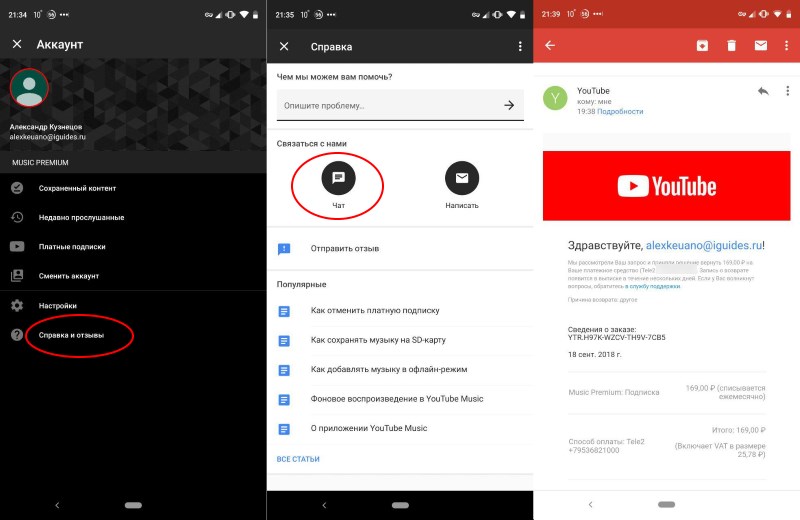Screen dimensions: 800x520
Task: Tap the profile avatar picture
Action: (30, 88)
